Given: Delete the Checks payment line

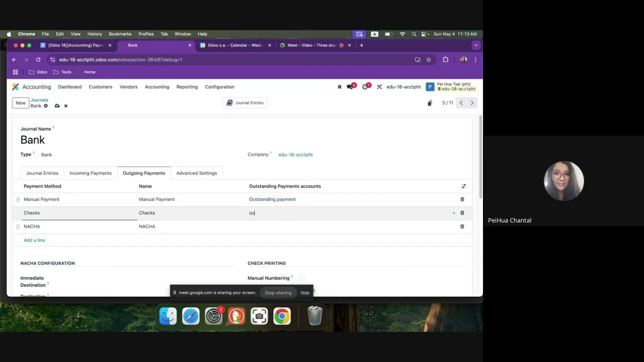Looking at the screenshot, I should point(462,213).
